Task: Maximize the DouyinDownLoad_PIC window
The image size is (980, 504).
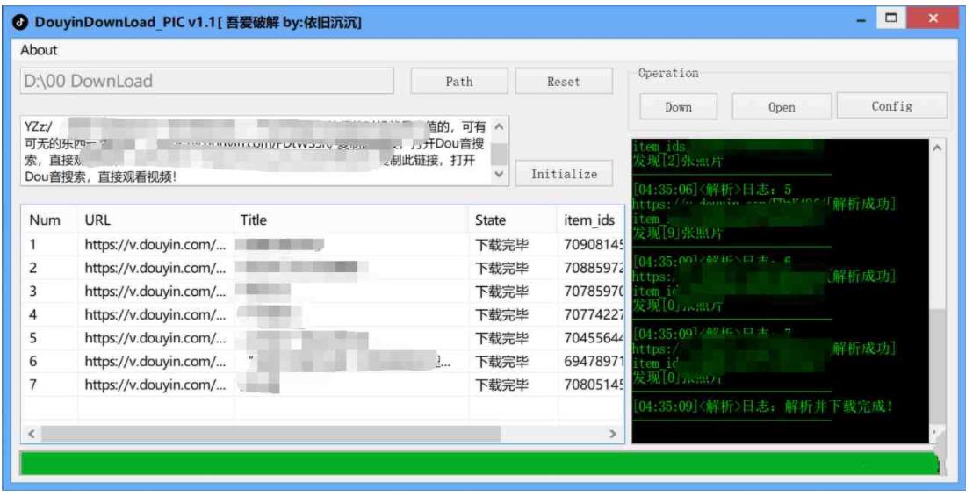Action: point(891,18)
